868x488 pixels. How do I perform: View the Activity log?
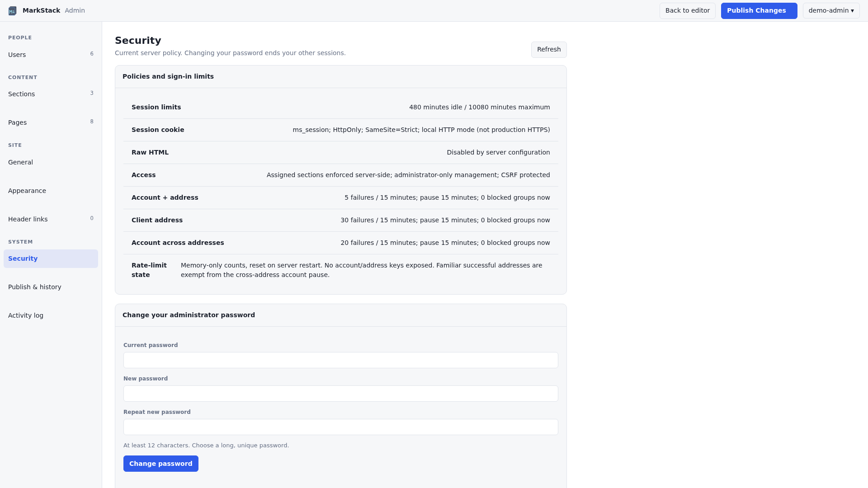51,315
